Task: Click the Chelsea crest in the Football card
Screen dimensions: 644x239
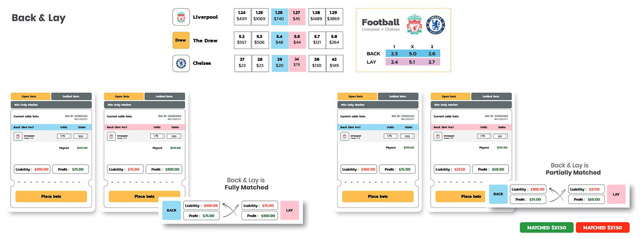Action: point(435,24)
